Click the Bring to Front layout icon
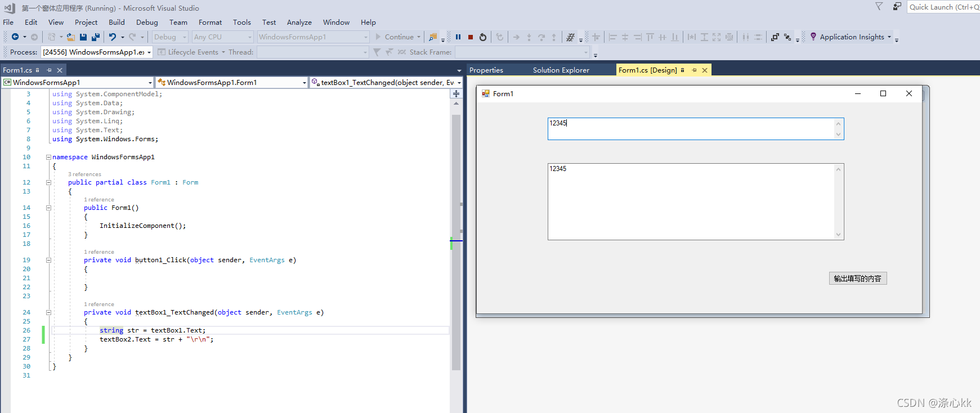This screenshot has width=980, height=413. click(775, 37)
